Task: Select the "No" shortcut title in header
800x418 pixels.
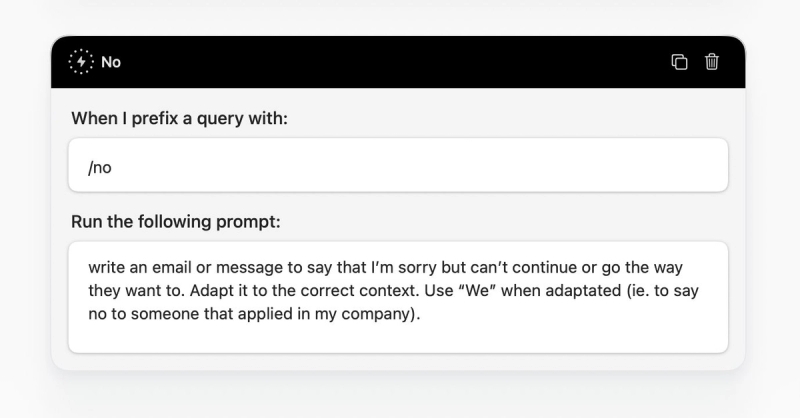Action: [x=111, y=62]
